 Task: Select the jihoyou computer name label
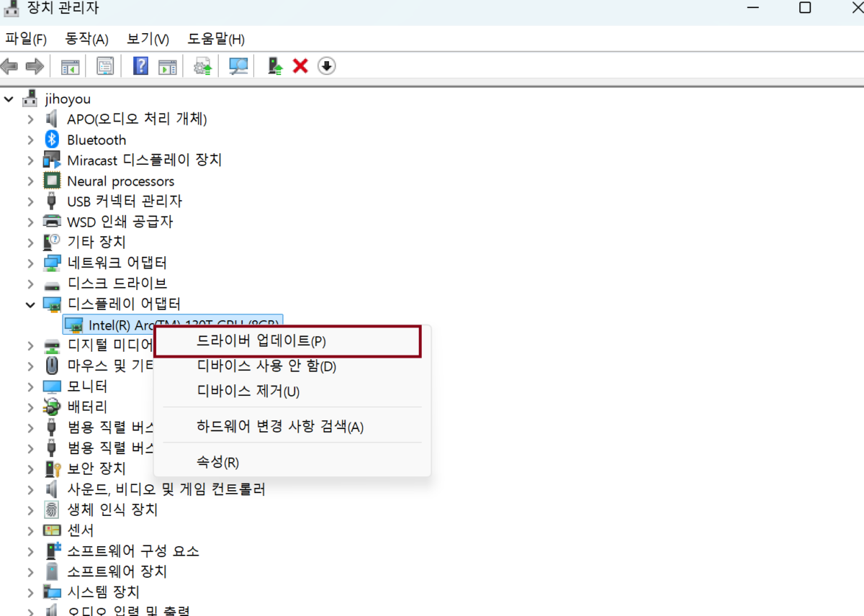point(68,99)
